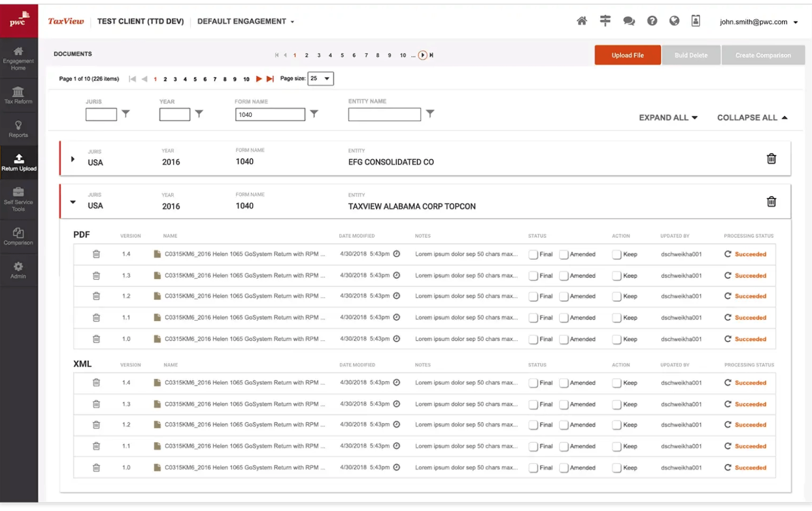The height and width of the screenshot is (511, 812).
Task: Click filter icon next to Form Name
Action: pos(314,114)
